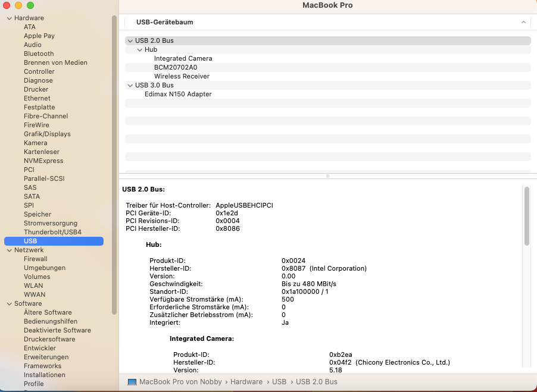
Task: Select Kartenleser in the sidebar
Action: pyautogui.click(x=42, y=152)
